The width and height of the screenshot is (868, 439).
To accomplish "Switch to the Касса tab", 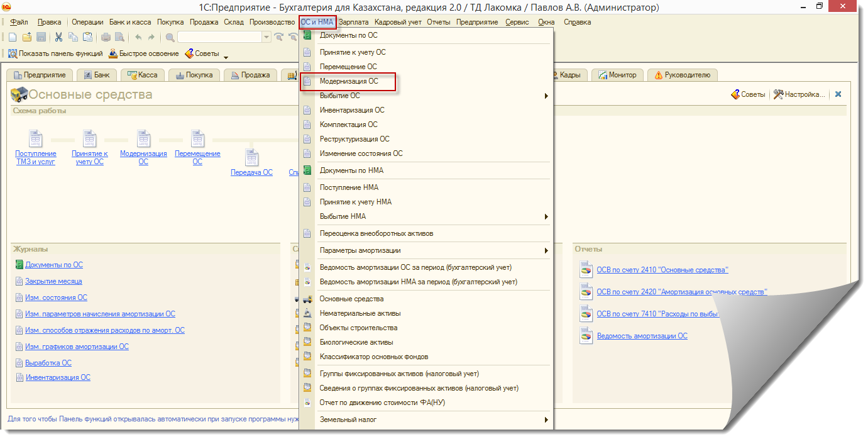I will 143,75.
